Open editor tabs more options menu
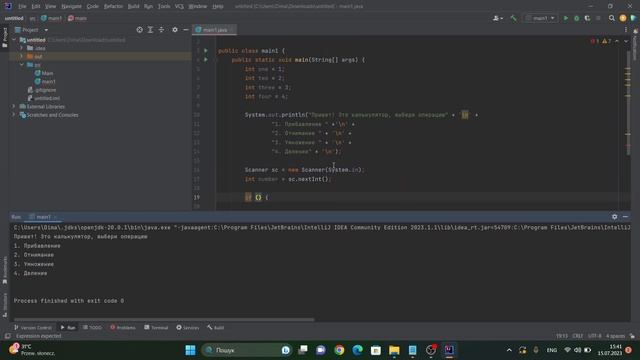 click(626, 30)
